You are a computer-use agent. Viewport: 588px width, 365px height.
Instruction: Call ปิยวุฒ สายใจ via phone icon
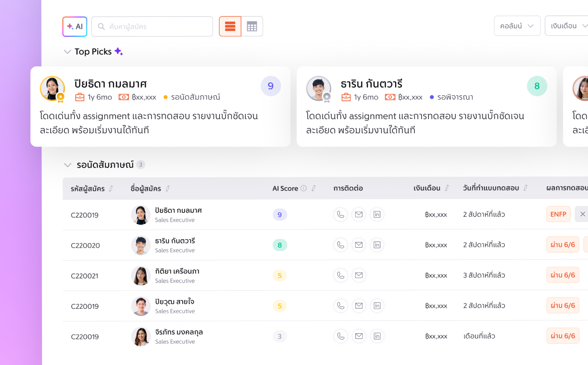(x=341, y=306)
